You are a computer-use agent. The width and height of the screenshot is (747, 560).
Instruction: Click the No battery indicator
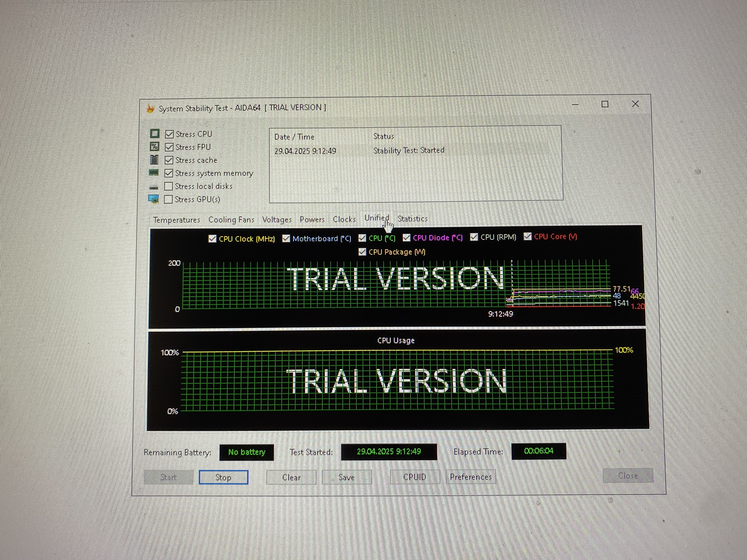(247, 452)
